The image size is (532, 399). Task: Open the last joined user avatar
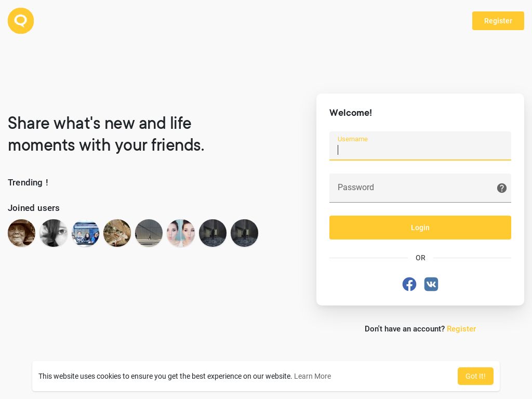(x=244, y=233)
